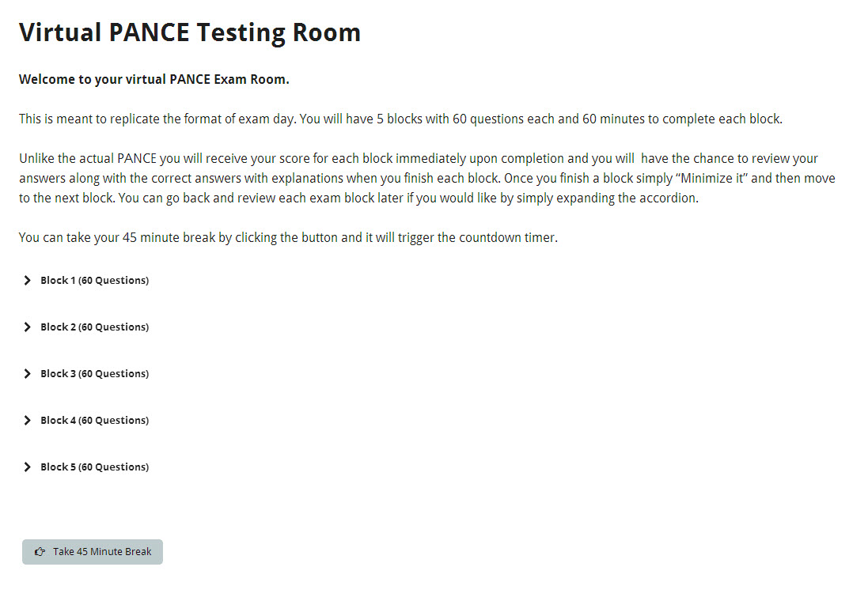Click Take 45 Minute Break button
The image size is (868, 616).
tap(93, 552)
